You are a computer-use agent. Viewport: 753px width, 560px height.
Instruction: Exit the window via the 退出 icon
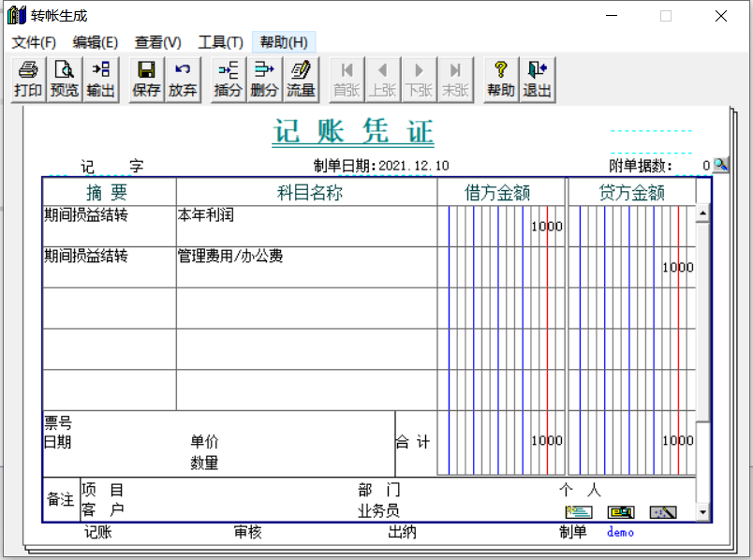point(537,79)
